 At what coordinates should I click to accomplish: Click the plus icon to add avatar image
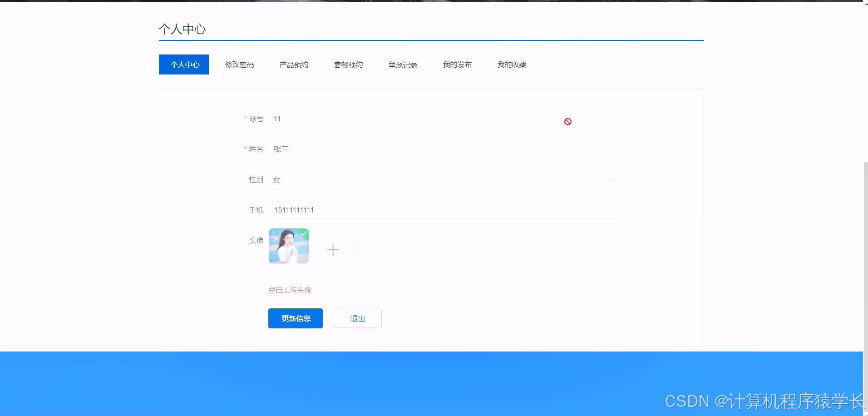point(333,249)
